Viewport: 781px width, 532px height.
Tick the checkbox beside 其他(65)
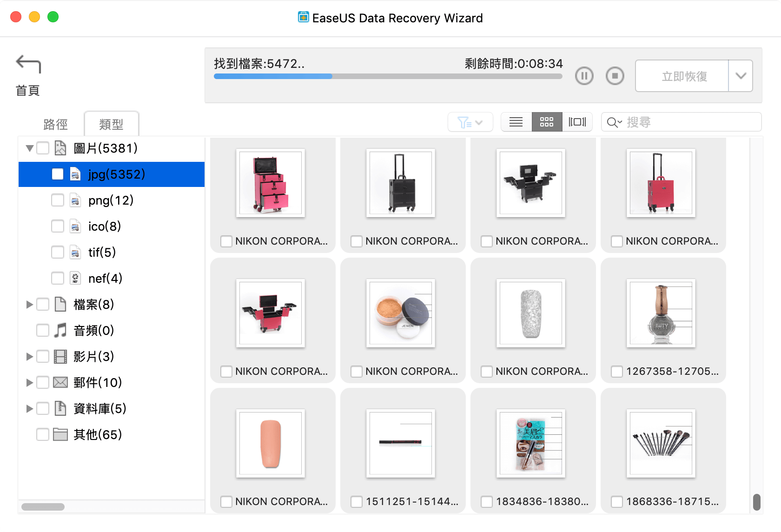pyautogui.click(x=43, y=435)
